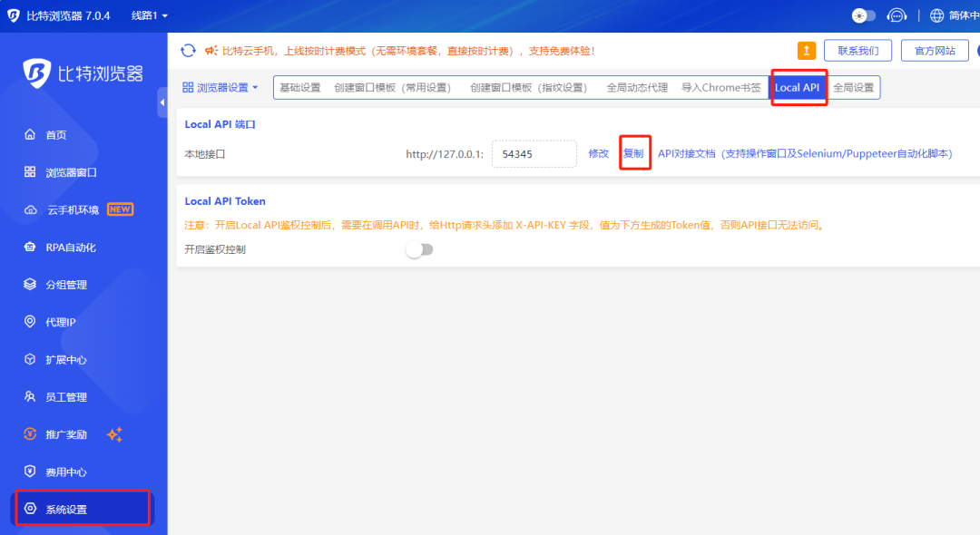Open the customer service headset icon

pyautogui.click(x=897, y=15)
